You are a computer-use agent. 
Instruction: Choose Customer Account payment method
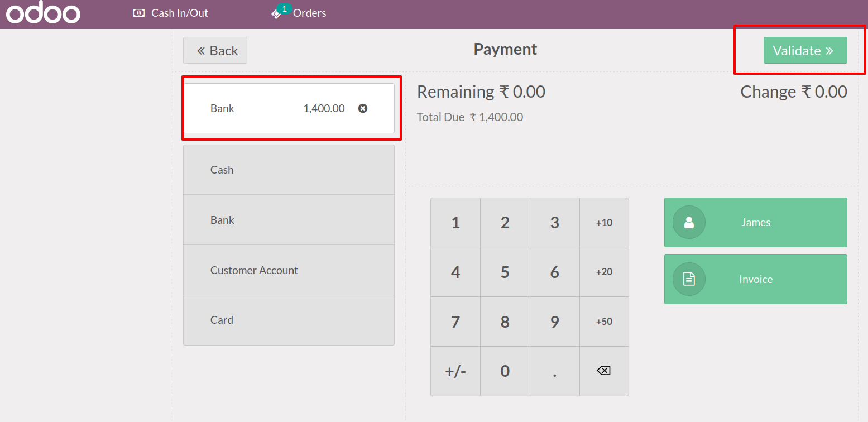click(289, 270)
